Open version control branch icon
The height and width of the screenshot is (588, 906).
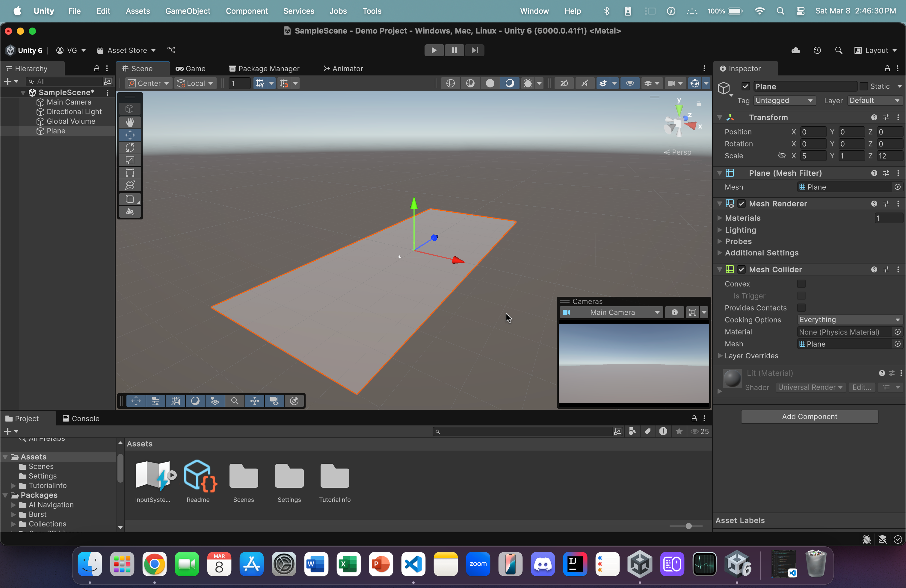coord(171,50)
